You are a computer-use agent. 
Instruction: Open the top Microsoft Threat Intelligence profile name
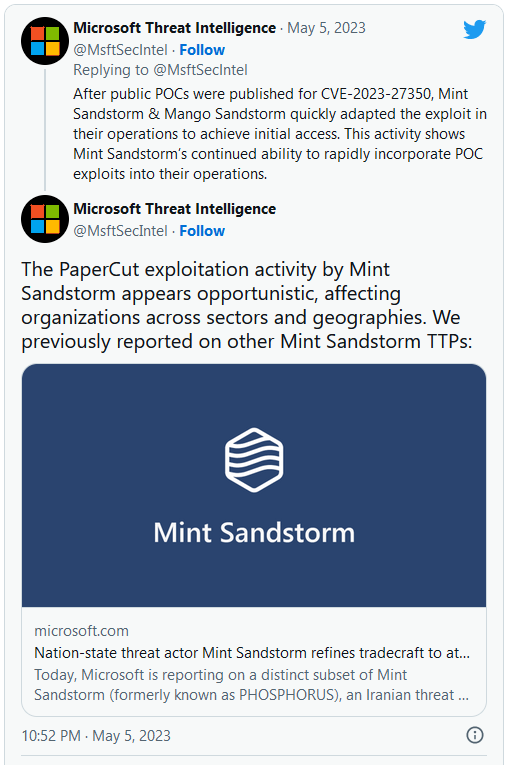(x=174, y=28)
